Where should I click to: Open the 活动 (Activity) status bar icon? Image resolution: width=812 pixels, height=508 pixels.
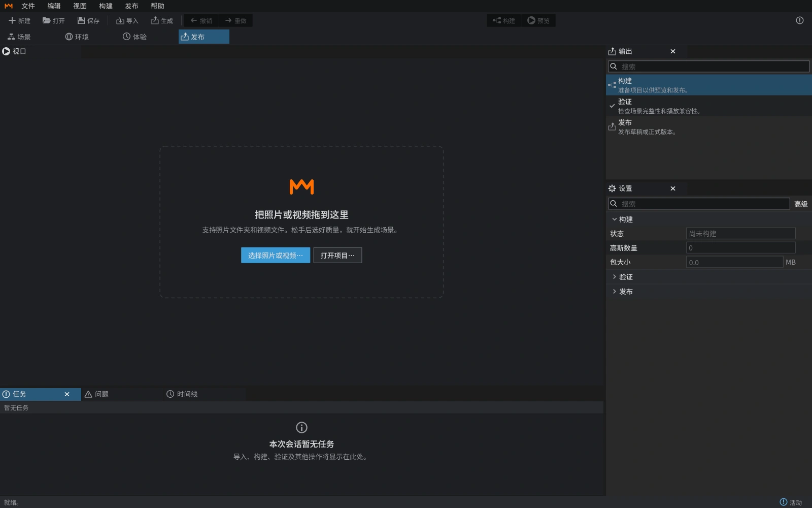[784, 502]
